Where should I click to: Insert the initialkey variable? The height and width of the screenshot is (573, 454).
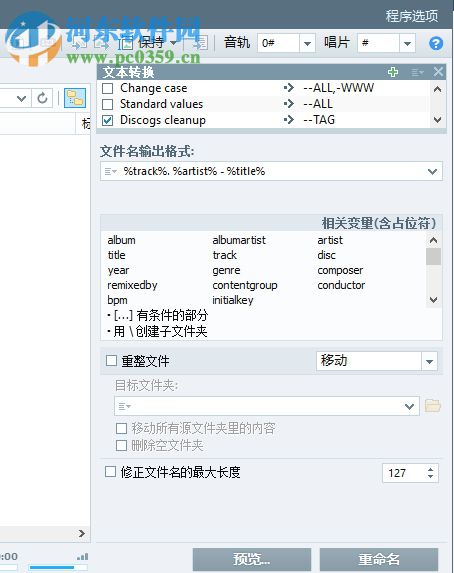233,300
